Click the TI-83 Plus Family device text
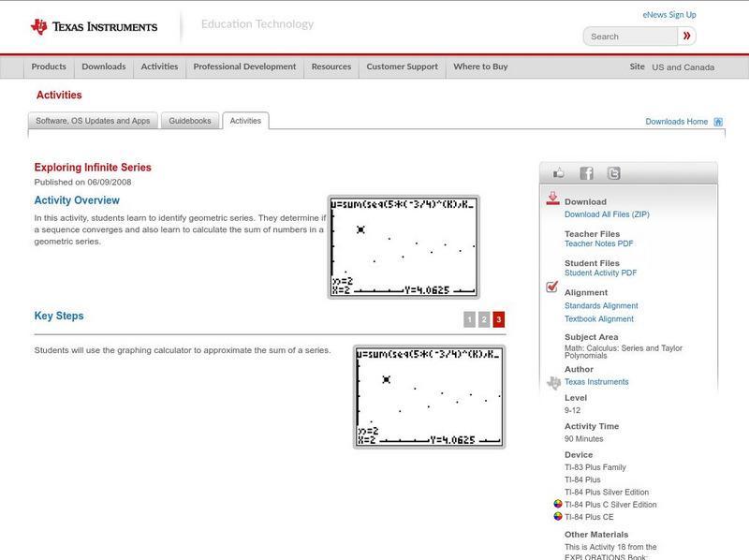Screen dimensions: 749x560 pos(595,467)
